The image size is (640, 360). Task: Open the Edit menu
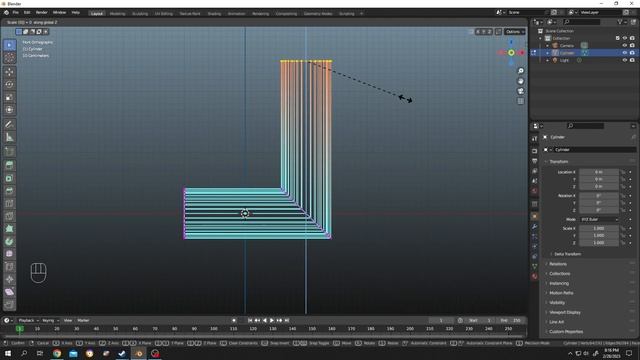point(27,13)
